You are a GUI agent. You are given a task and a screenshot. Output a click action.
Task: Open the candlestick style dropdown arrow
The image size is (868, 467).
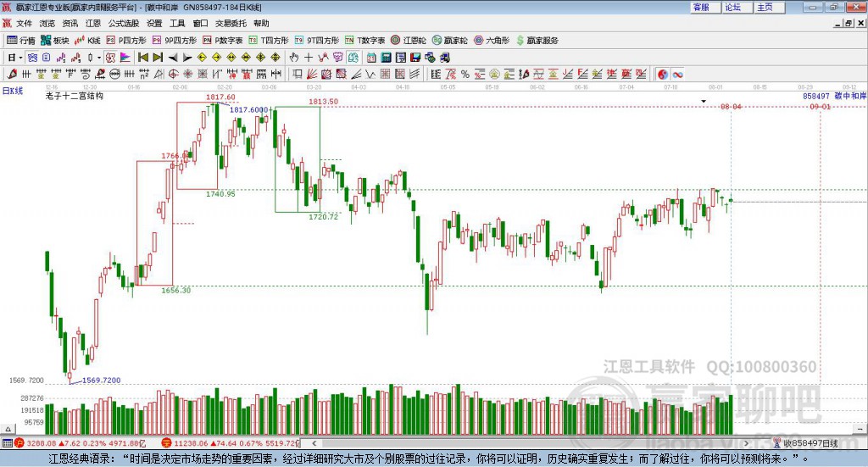coord(99,58)
